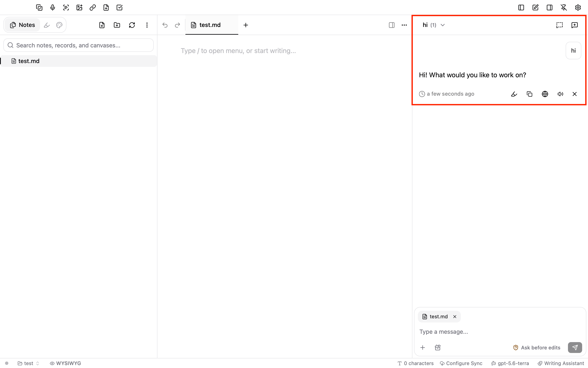
Task: Select test.md in the file list
Action: pyautogui.click(x=79, y=61)
